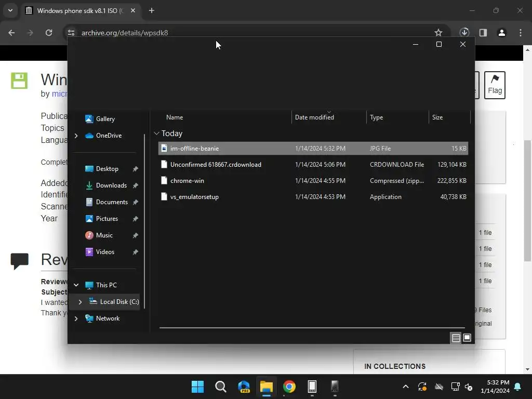532x399 pixels.
Task: Switch to large thumbnails view layout
Action: click(467, 338)
